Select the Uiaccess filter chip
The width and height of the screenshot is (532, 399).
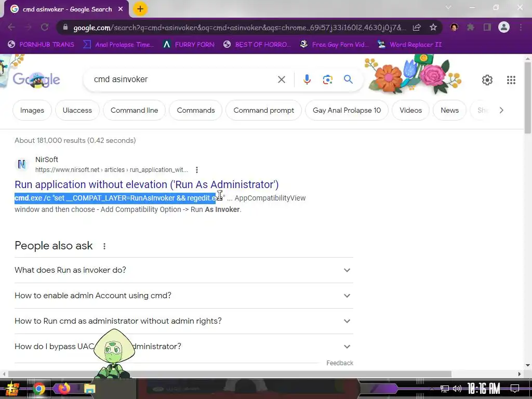(x=77, y=110)
